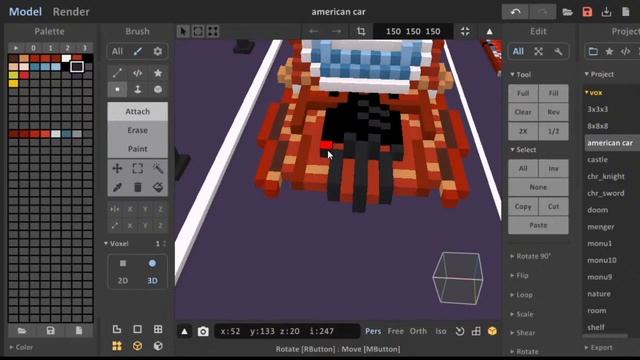Click the undo arrow button
640x360 pixels.
coord(515,12)
